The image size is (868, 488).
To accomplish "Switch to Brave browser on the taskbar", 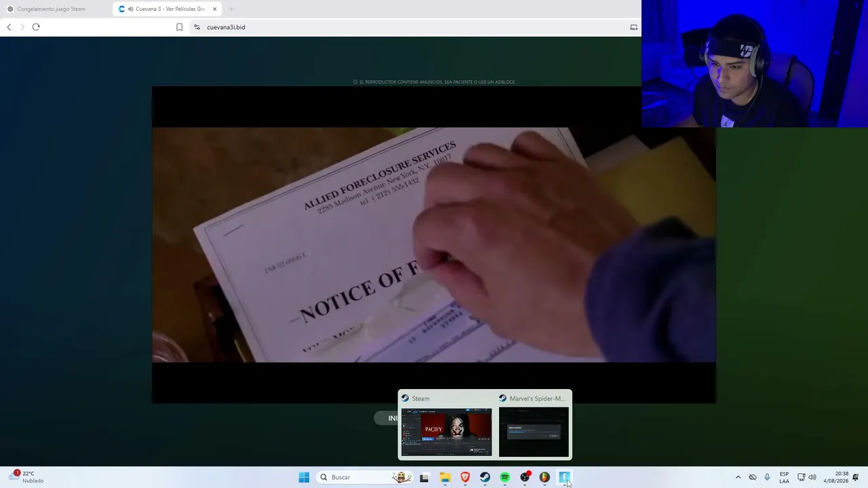I will (465, 477).
